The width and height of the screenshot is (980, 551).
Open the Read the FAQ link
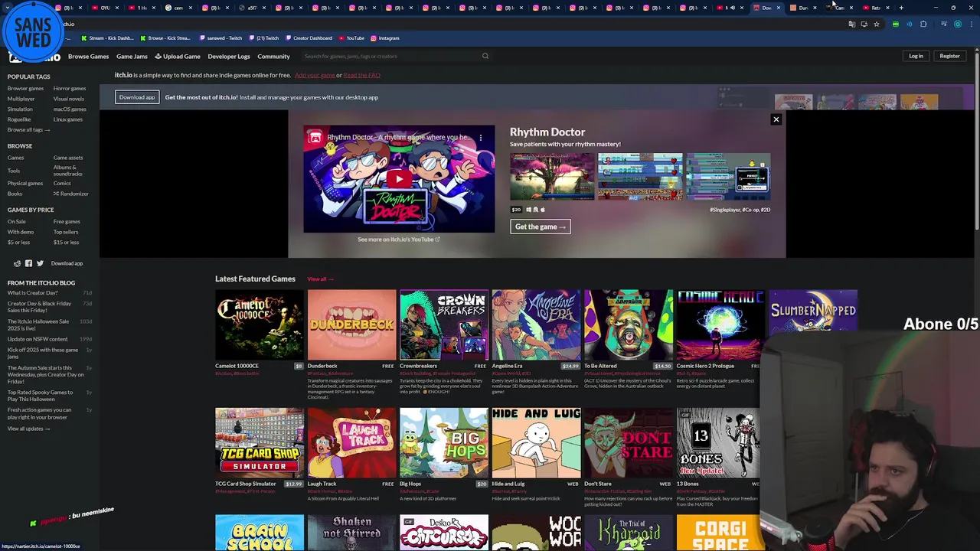point(361,75)
